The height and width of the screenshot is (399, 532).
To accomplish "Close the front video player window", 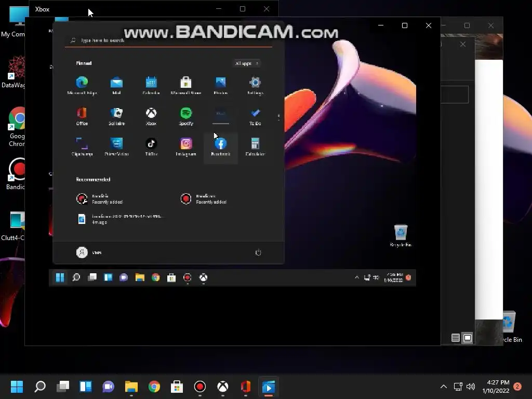I will (429, 25).
